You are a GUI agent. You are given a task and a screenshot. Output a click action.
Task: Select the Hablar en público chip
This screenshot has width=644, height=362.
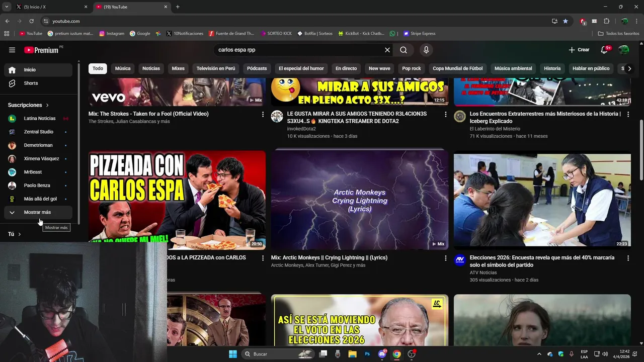tap(591, 68)
